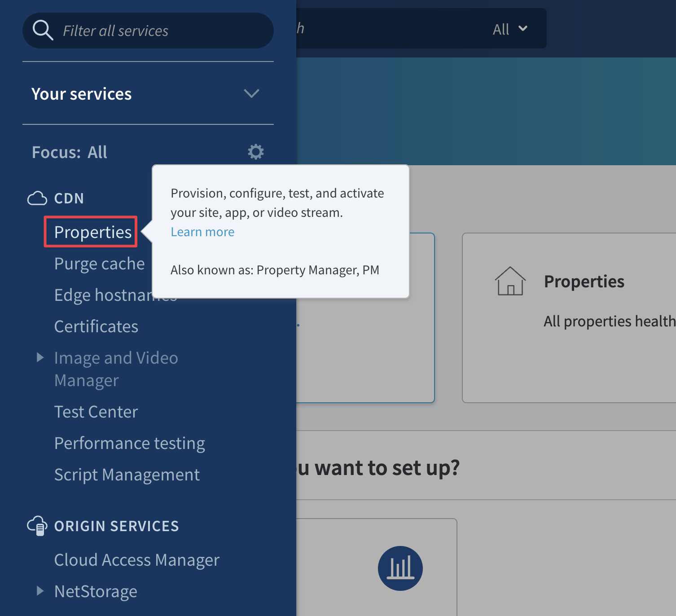Viewport: 676px width, 616px height.
Task: Open Certificates in CDN menu
Action: (x=96, y=326)
